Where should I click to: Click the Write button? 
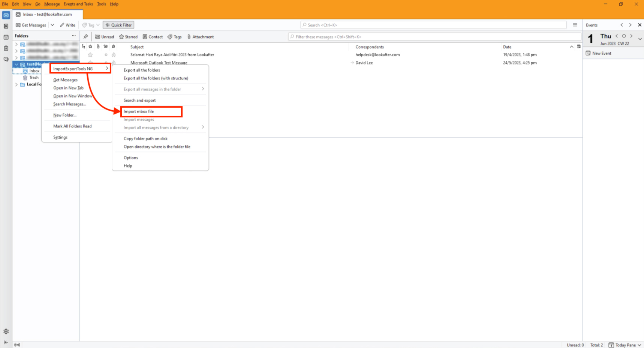click(x=67, y=25)
